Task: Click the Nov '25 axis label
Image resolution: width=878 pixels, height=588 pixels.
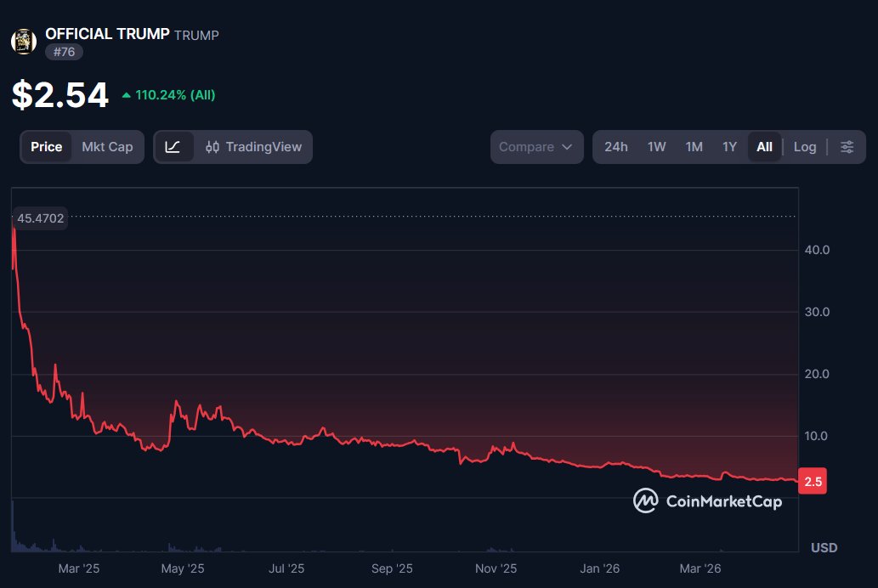Action: pyautogui.click(x=496, y=568)
